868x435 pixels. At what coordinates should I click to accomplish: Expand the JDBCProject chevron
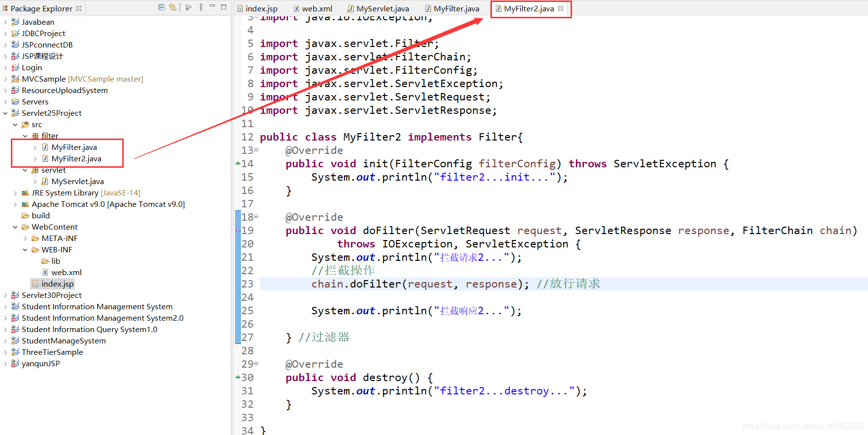click(5, 34)
